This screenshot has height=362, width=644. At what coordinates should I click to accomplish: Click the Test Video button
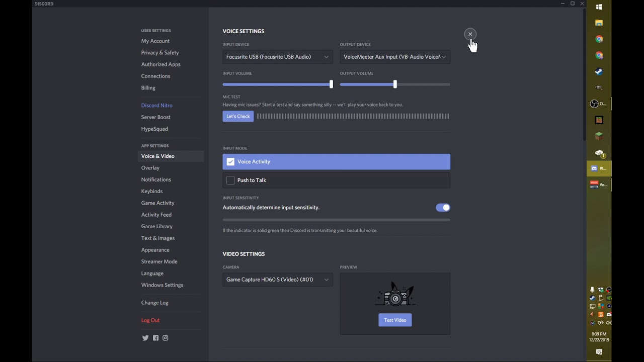395,320
